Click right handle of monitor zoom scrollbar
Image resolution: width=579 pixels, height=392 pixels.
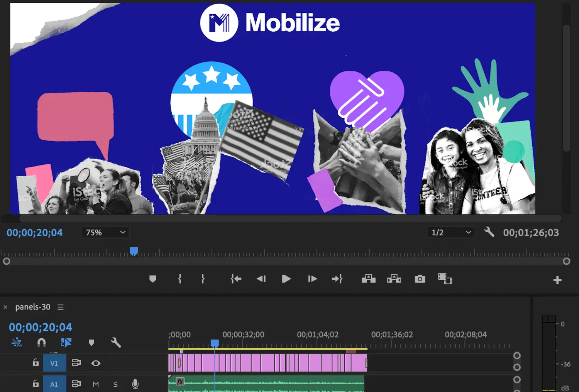567,261
